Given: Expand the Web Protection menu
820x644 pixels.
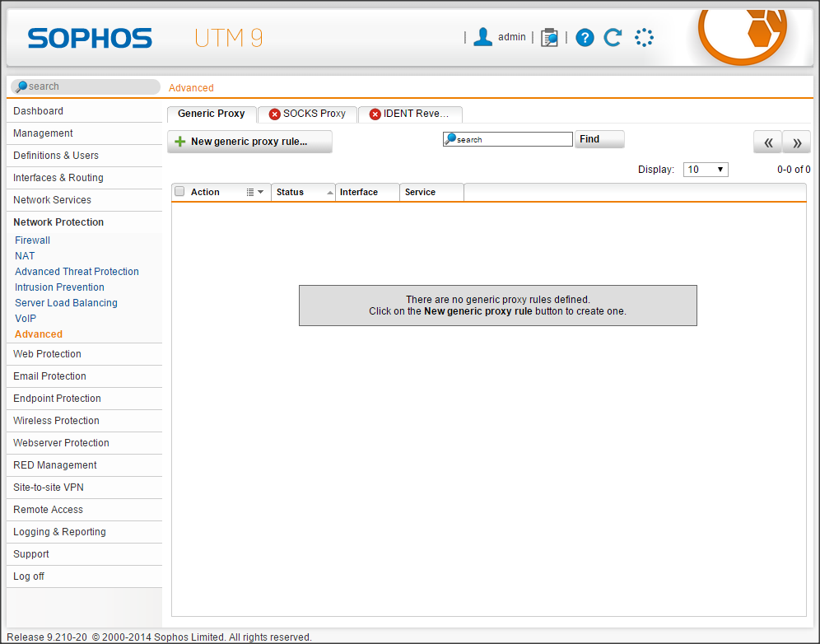Looking at the screenshot, I should click(47, 354).
